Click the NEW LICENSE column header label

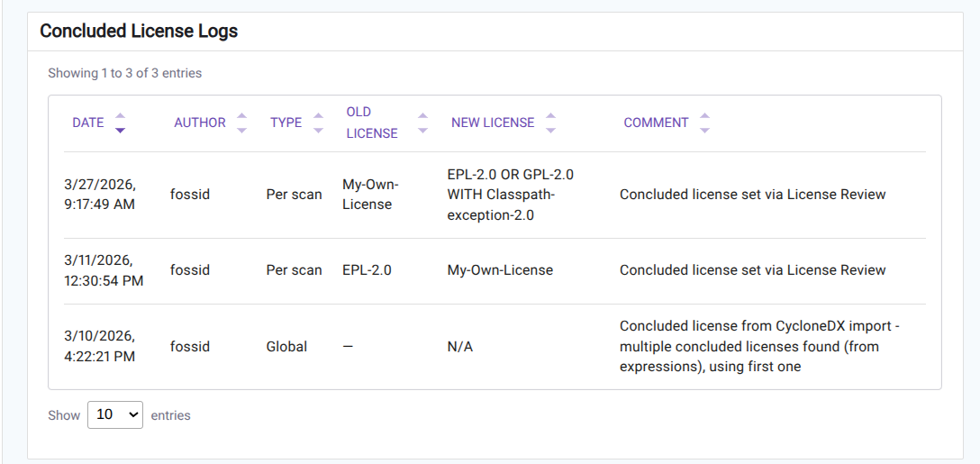493,123
